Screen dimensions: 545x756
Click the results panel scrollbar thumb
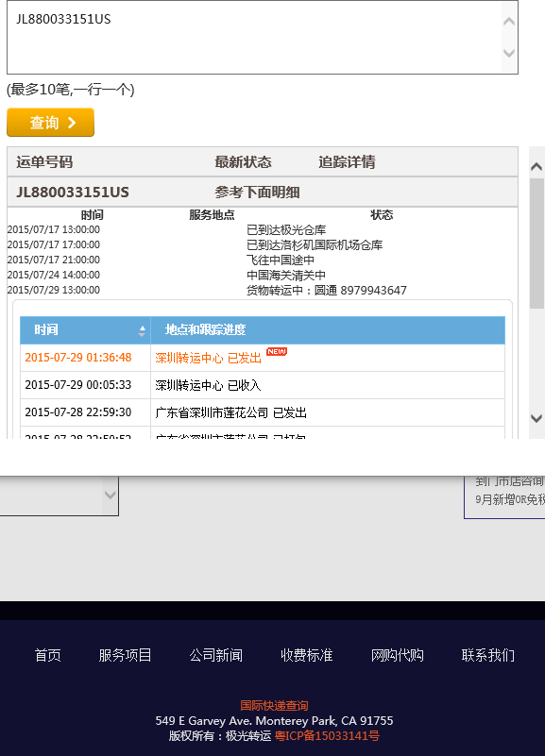point(536,244)
